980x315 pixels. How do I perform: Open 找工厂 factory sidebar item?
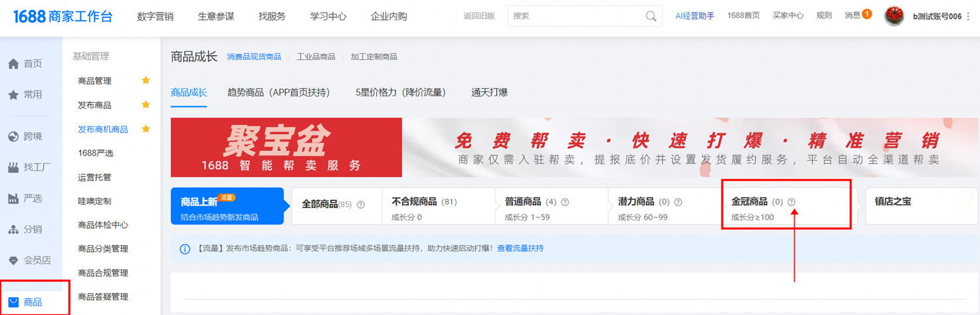pyautogui.click(x=13, y=167)
